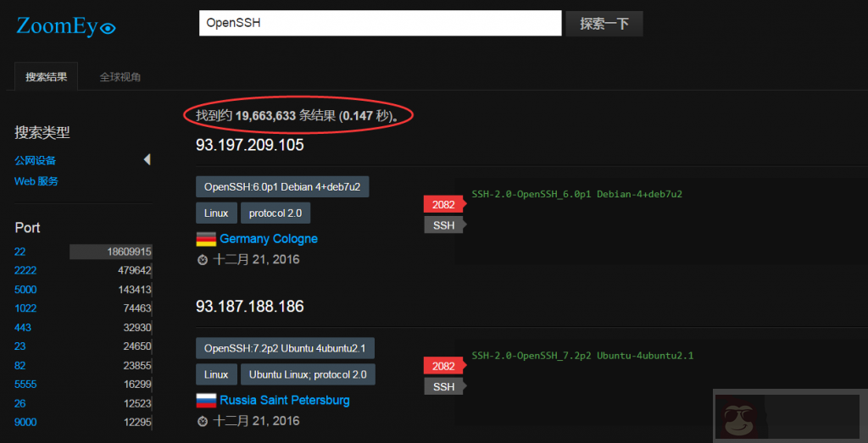Click count 12295 for port 9000
Image resolution: width=868 pixels, height=443 pixels.
tap(137, 422)
